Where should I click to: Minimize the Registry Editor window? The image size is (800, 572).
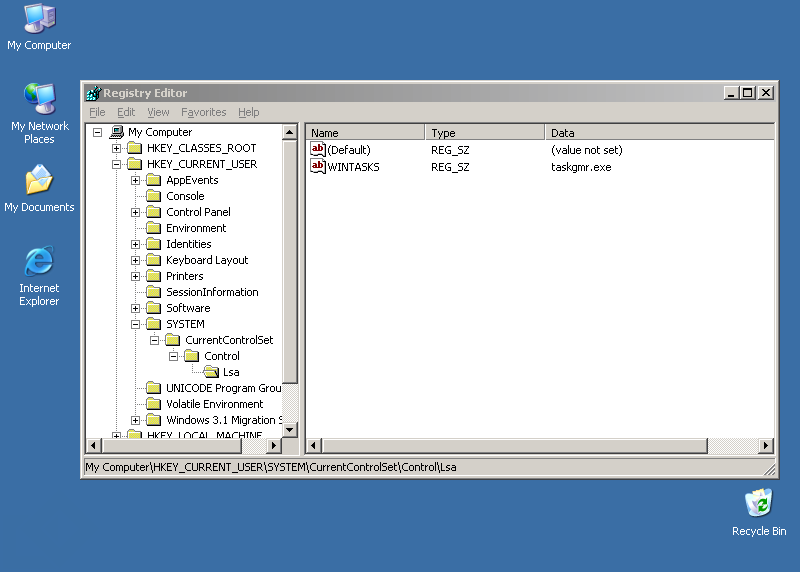click(731, 93)
